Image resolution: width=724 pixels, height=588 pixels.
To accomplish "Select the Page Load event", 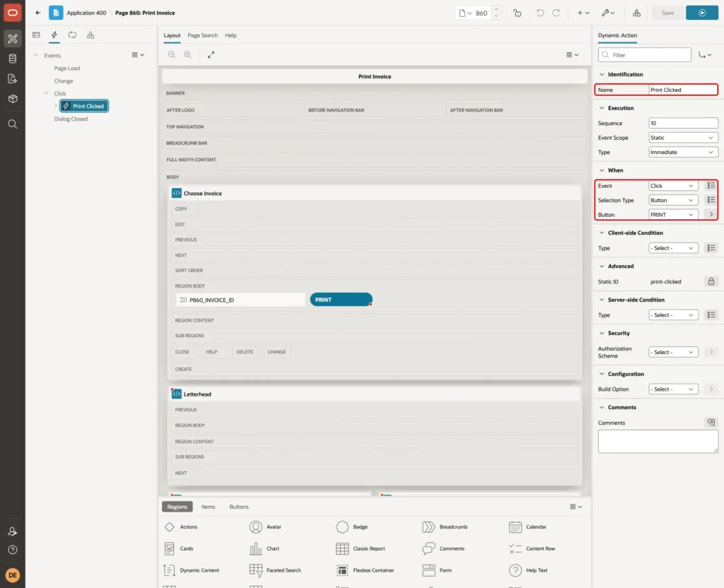I will click(x=67, y=68).
